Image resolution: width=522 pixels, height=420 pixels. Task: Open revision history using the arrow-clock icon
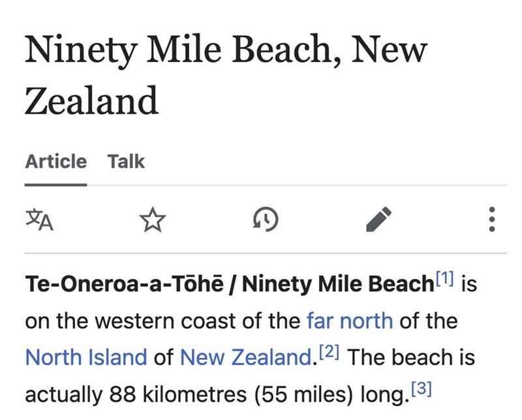click(x=264, y=220)
